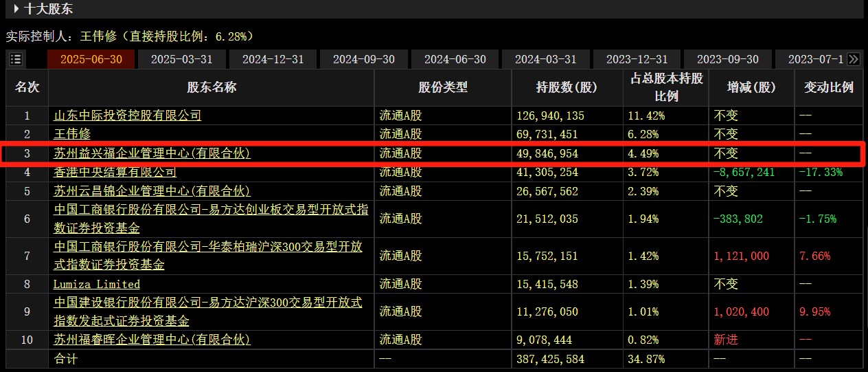868x372 pixels.
Task: Select the total shares 387,425,584
Action: tap(551, 359)
